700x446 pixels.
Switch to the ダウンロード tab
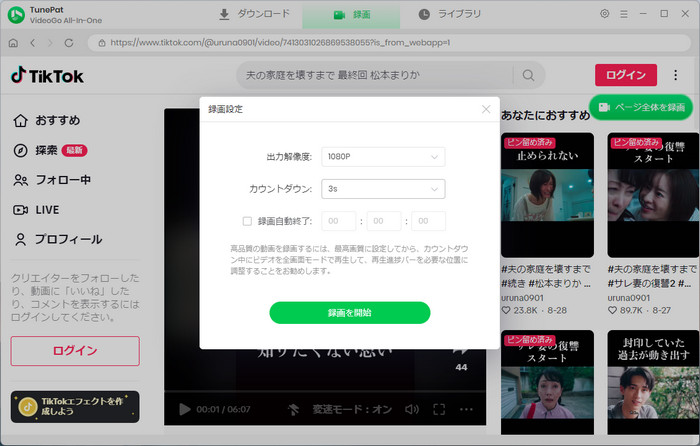click(x=254, y=14)
